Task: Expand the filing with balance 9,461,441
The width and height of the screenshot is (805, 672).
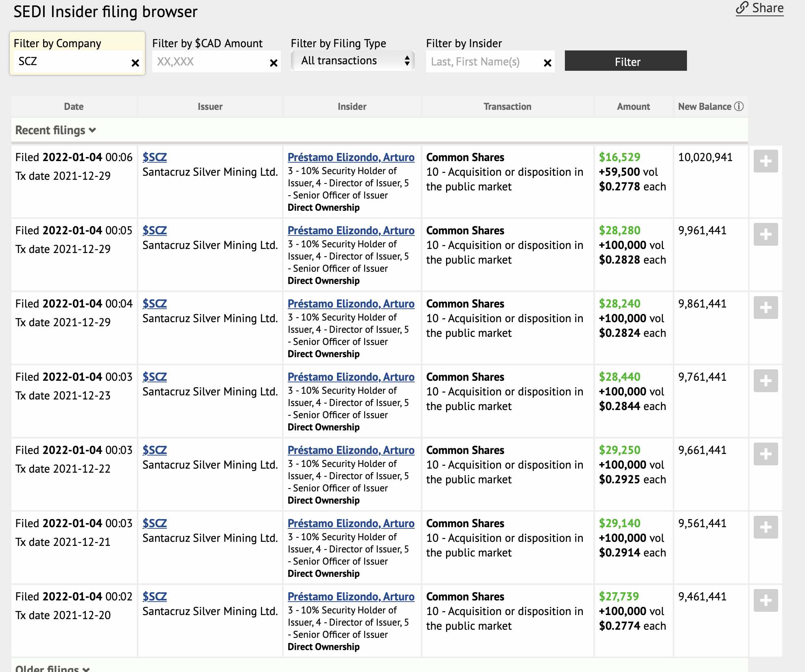Action: (765, 600)
